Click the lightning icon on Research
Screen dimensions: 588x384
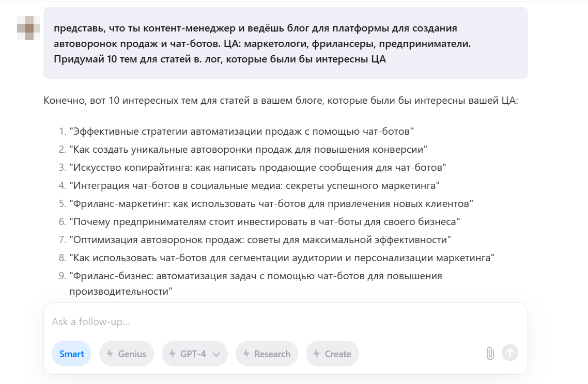246,354
